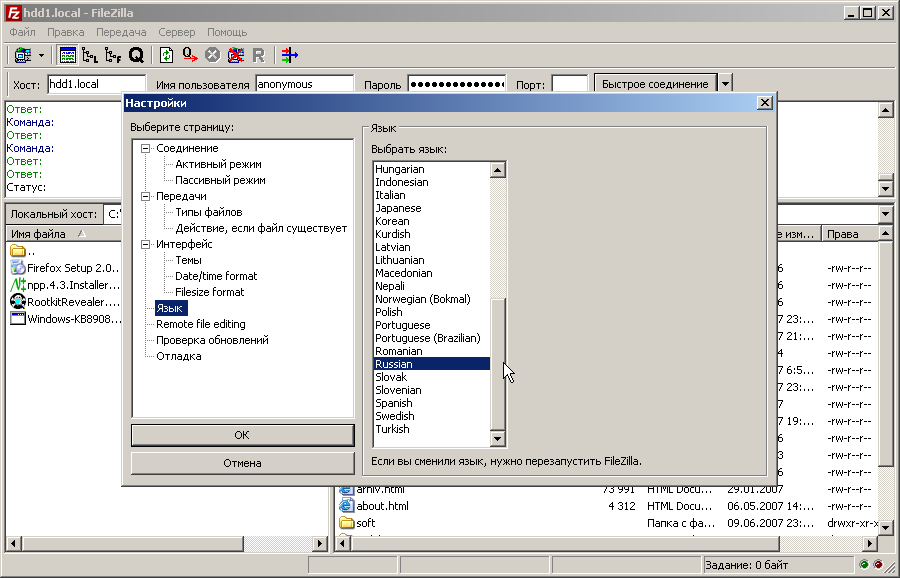Click OK in the settings dialog

(242, 435)
